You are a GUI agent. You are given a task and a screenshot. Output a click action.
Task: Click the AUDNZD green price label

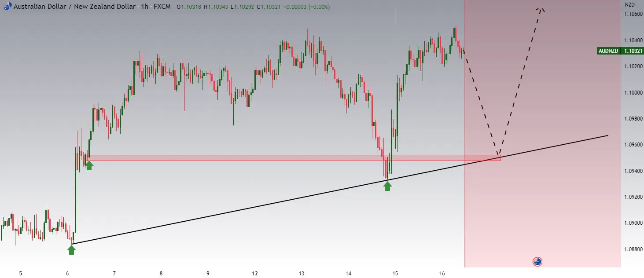point(608,51)
